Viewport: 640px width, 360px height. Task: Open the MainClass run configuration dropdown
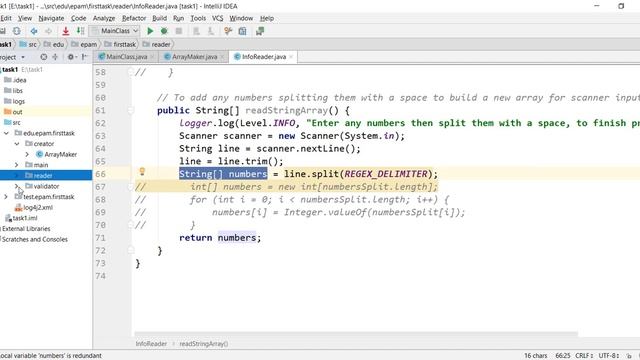[x=115, y=31]
